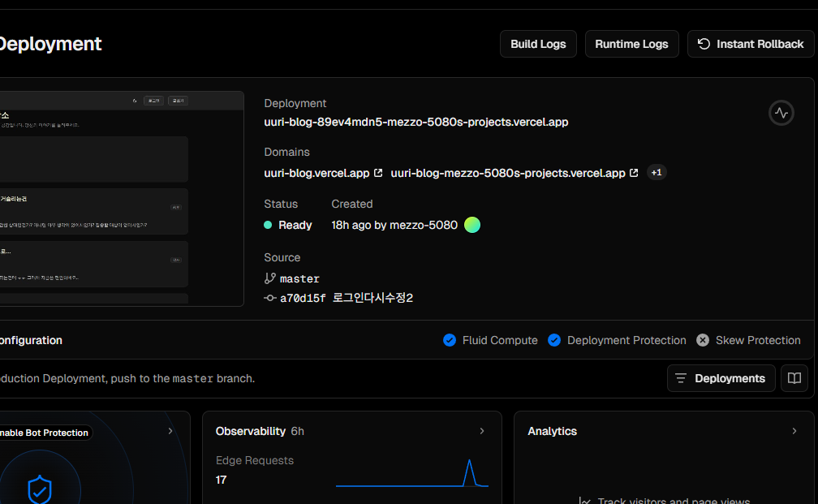Open the Skew Protection setting
The width and height of the screenshot is (818, 504).
pos(758,340)
